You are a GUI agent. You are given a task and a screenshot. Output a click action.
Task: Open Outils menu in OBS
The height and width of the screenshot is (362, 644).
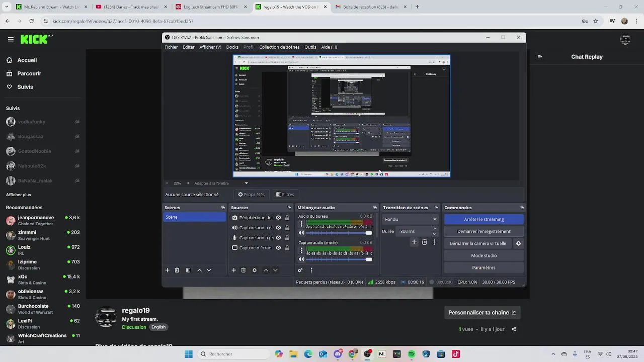(x=310, y=47)
